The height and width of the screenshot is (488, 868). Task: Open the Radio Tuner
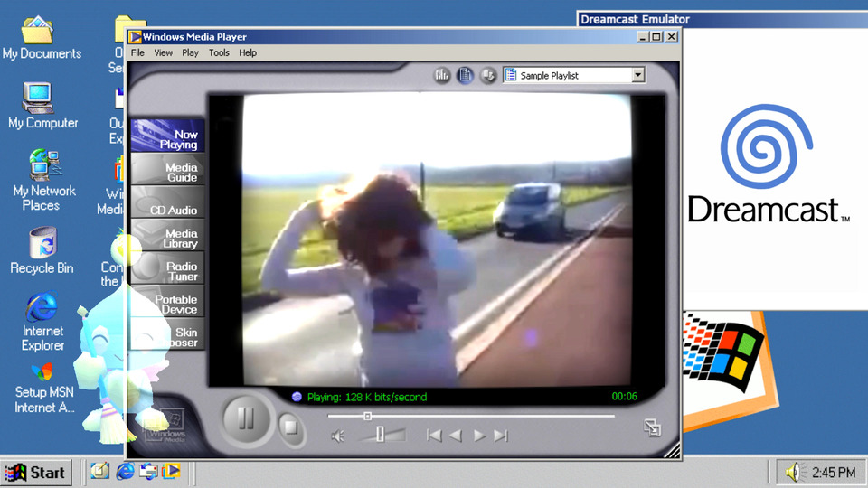tap(168, 268)
